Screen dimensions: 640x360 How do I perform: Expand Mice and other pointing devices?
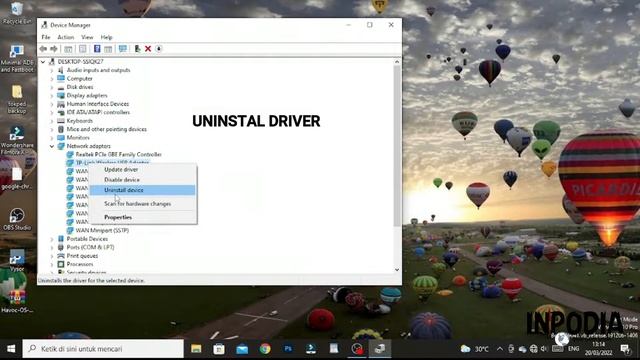coord(52,129)
